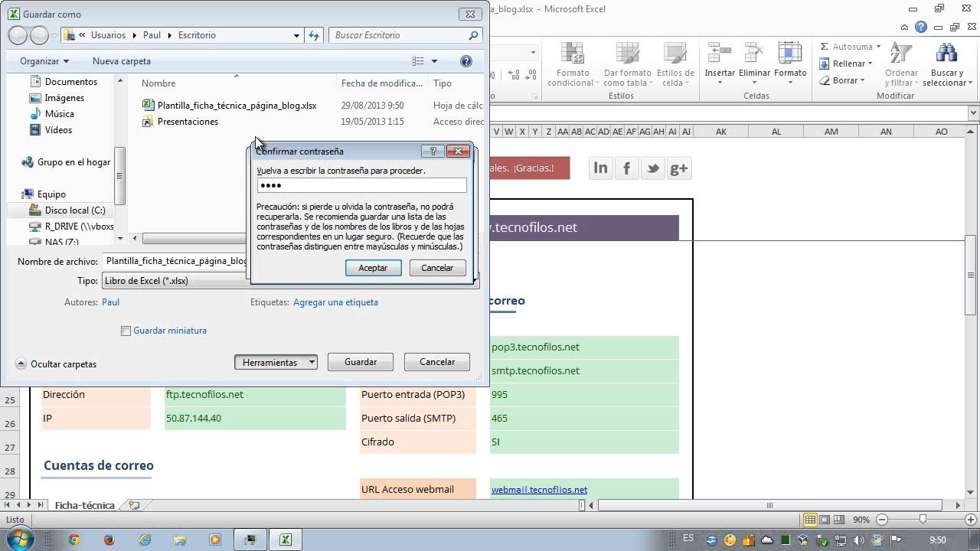Click the Escritorio breadcrumb segment

(197, 35)
